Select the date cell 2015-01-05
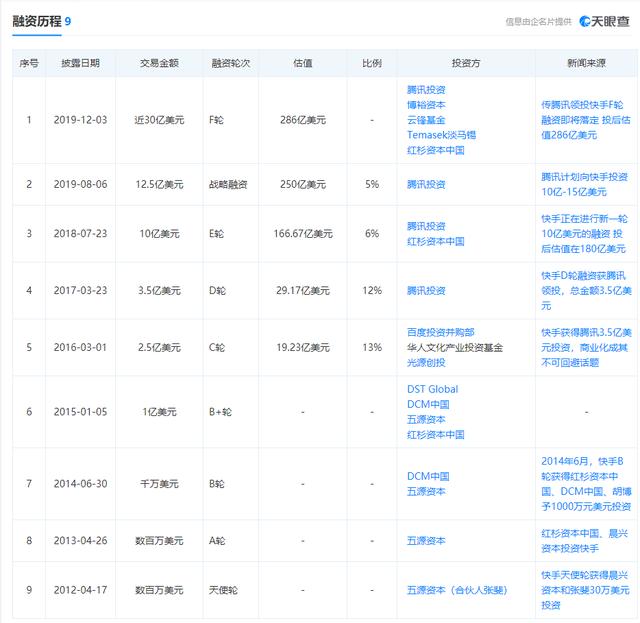The image size is (640, 623). coord(80,412)
